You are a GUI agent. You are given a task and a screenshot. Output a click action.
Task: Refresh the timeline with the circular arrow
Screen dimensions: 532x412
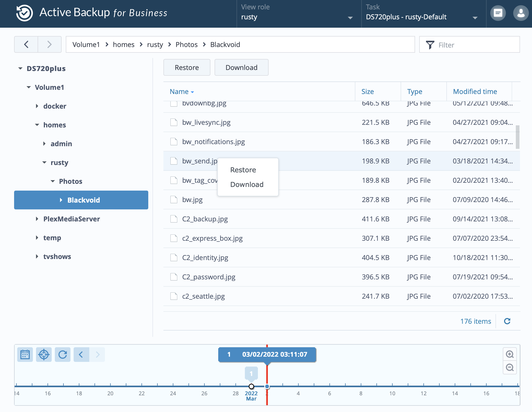(x=63, y=355)
